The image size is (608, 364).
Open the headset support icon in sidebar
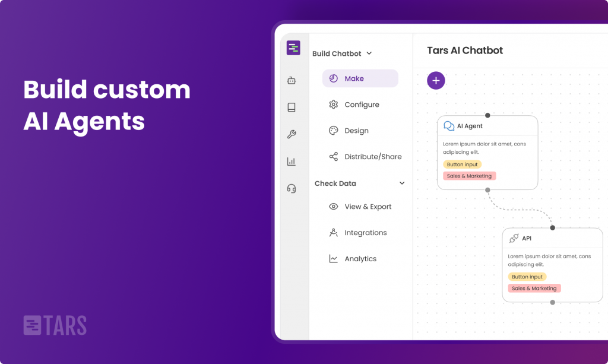coord(292,188)
